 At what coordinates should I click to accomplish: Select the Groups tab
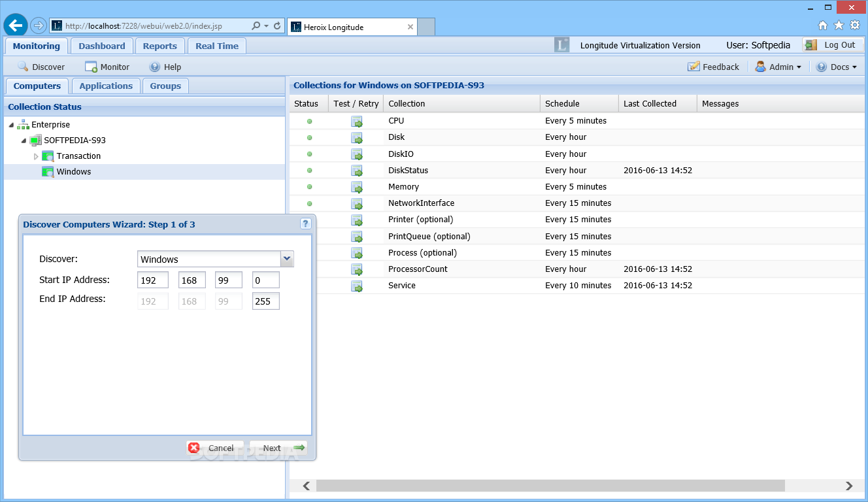coord(165,86)
